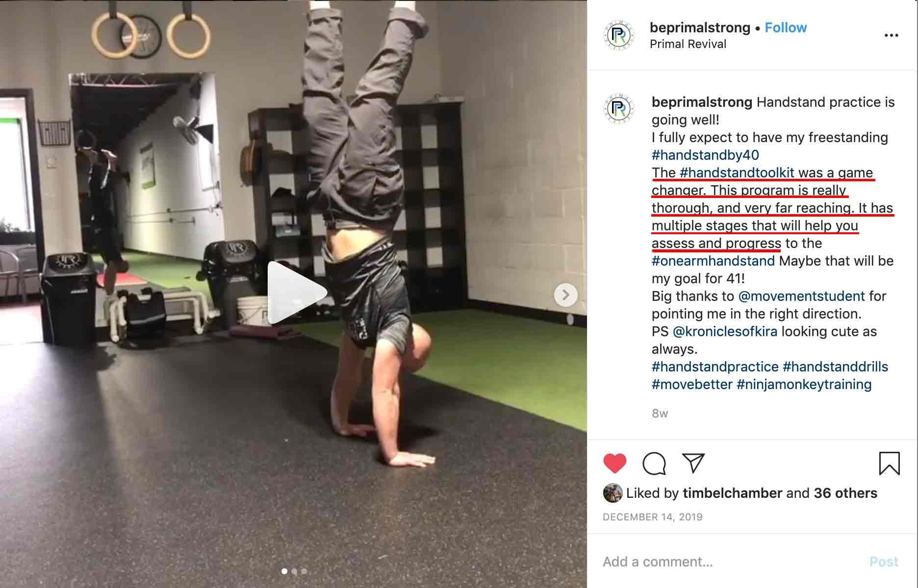918x588 pixels.
Task: Play the handstand video
Action: [x=297, y=293]
